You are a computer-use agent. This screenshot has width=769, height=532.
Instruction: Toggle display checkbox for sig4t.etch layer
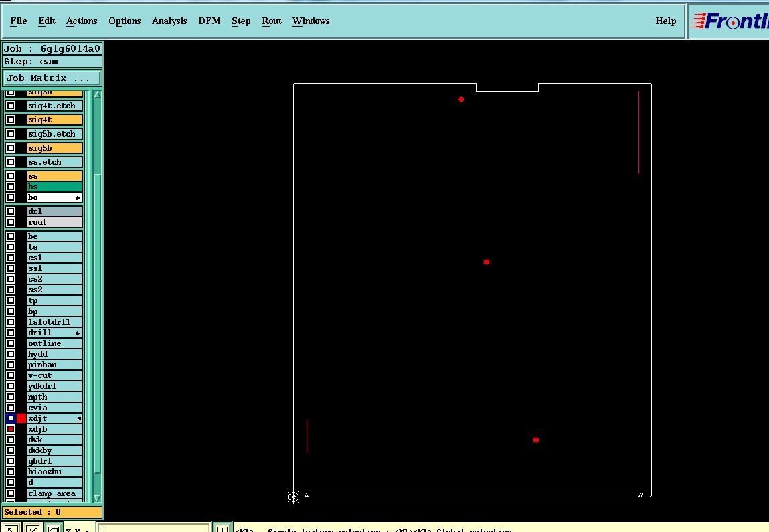10,106
